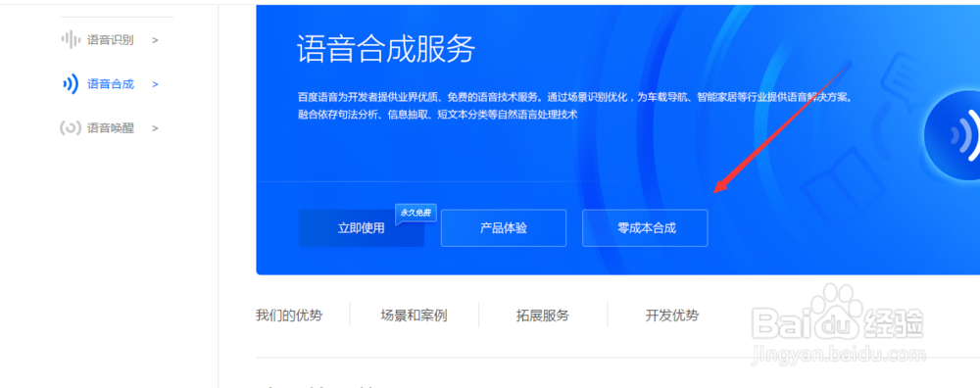Viewport: 980px width, 388px height.
Task: Switch to the 开发优势 tab
Action: pos(672,315)
